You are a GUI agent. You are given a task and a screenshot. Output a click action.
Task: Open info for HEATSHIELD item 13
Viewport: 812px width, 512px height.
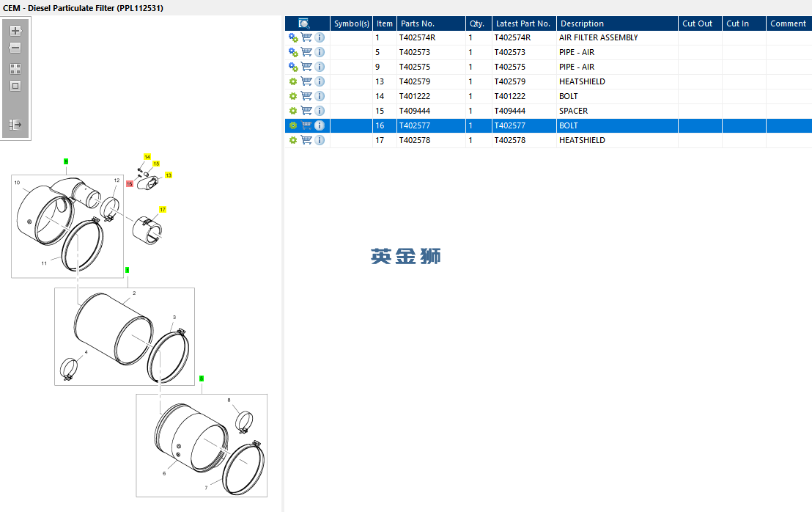pos(320,81)
